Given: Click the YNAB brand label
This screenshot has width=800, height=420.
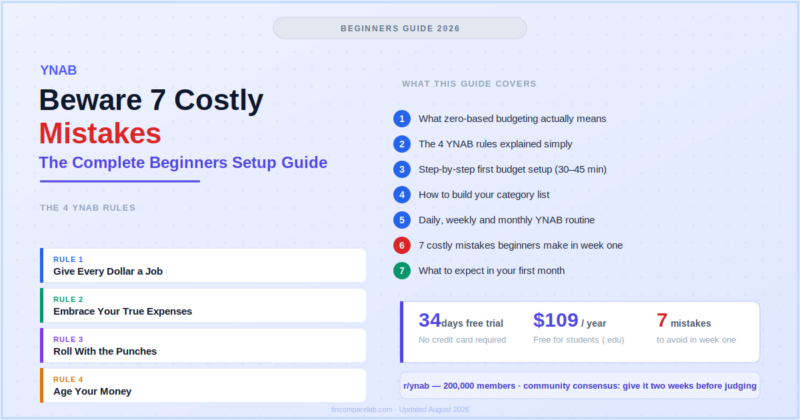Looking at the screenshot, I should pyautogui.click(x=59, y=70).
